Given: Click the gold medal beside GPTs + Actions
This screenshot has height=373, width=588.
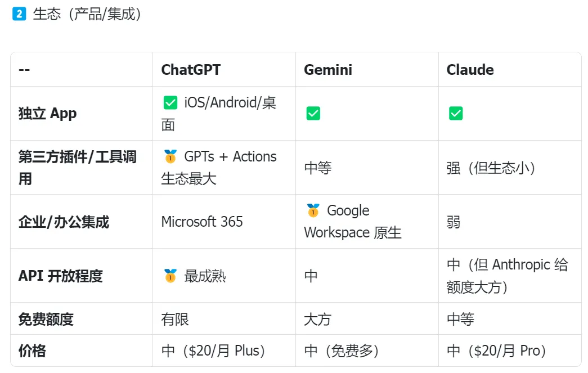Looking at the screenshot, I should [x=170, y=157].
